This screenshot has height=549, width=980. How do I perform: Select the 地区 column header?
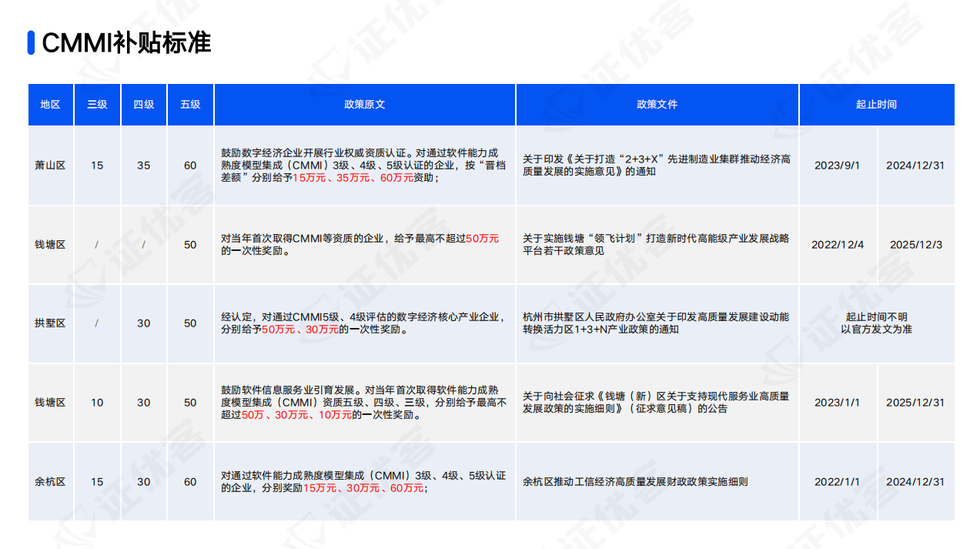point(50,104)
